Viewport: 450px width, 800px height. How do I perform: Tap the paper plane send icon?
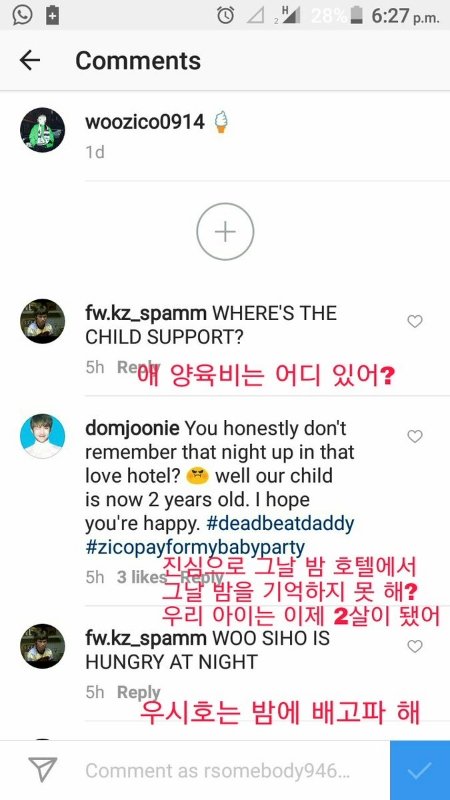click(x=42, y=770)
